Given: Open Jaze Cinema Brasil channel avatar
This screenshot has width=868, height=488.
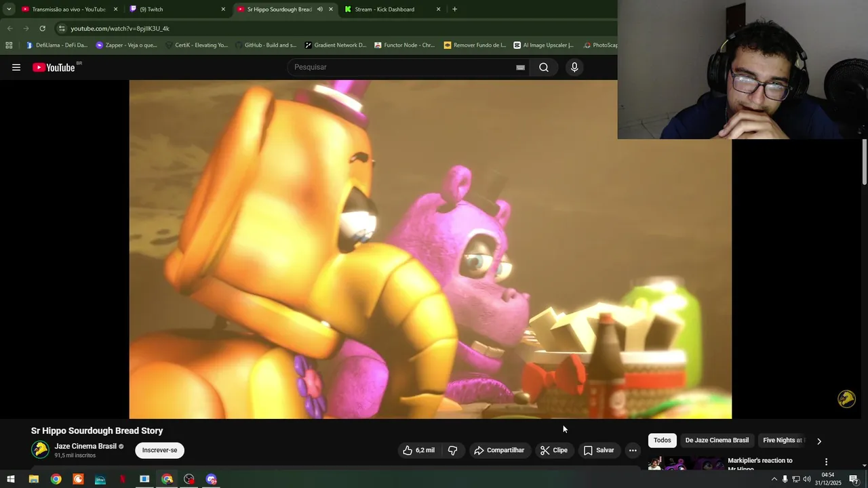Looking at the screenshot, I should [x=41, y=449].
